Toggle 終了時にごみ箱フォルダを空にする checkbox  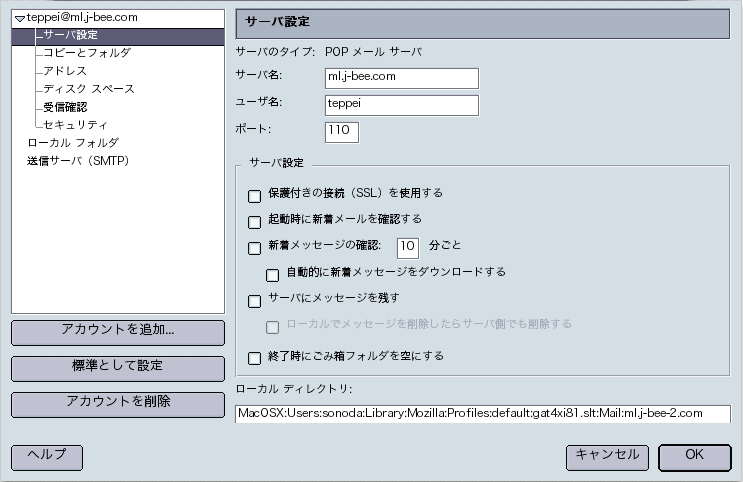tap(254, 358)
